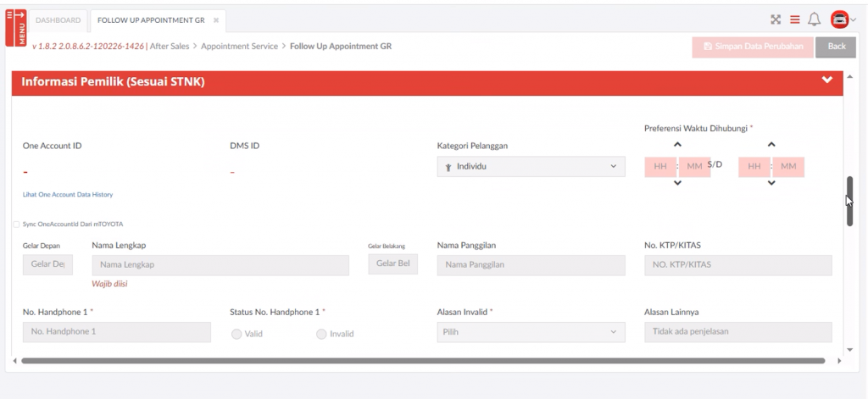Increase start hour with up arrow

[676, 145]
